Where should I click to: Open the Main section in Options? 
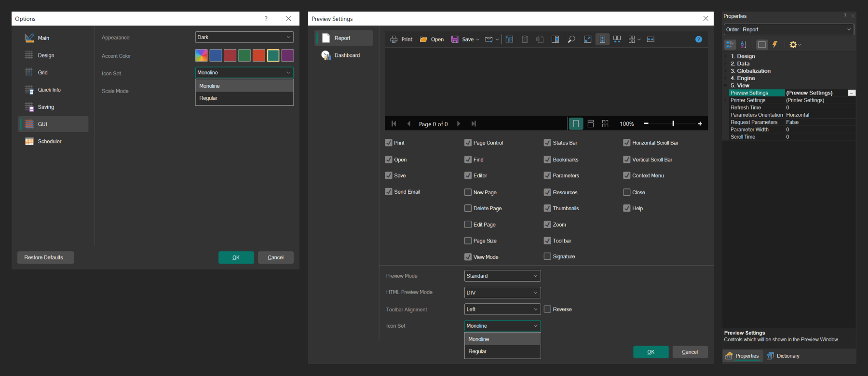click(53, 38)
